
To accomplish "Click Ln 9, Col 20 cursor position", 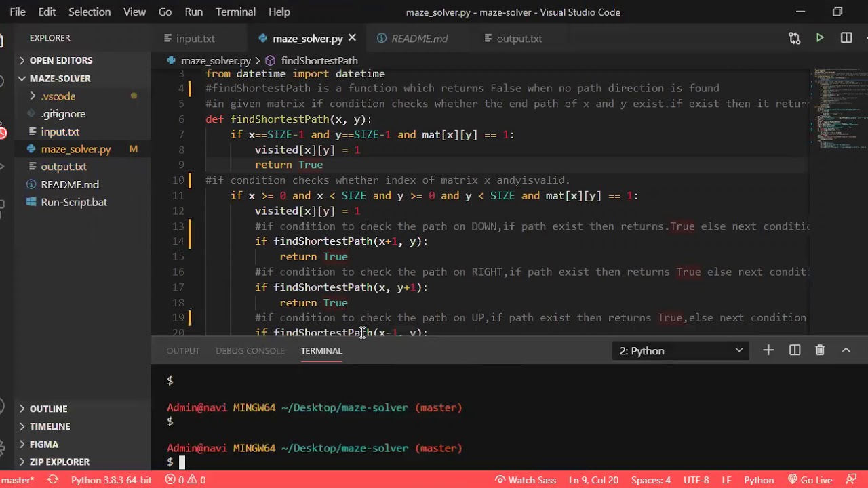I will coord(593,480).
